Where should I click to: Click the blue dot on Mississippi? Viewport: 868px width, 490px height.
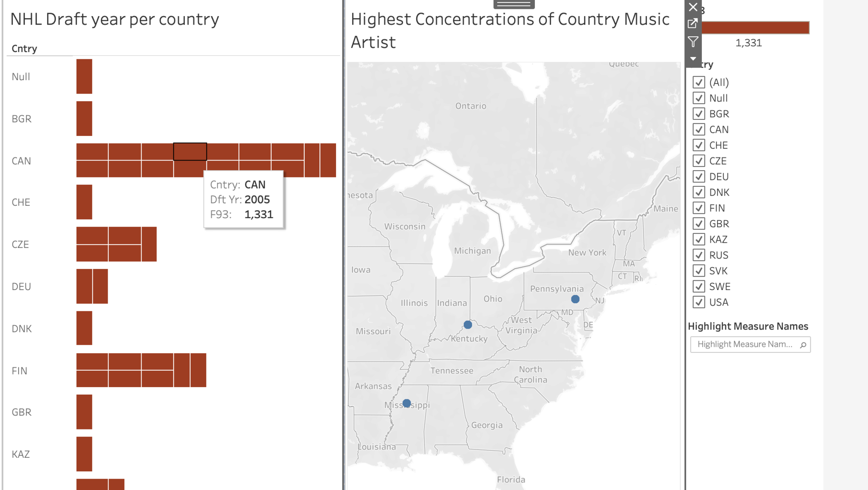(x=407, y=403)
